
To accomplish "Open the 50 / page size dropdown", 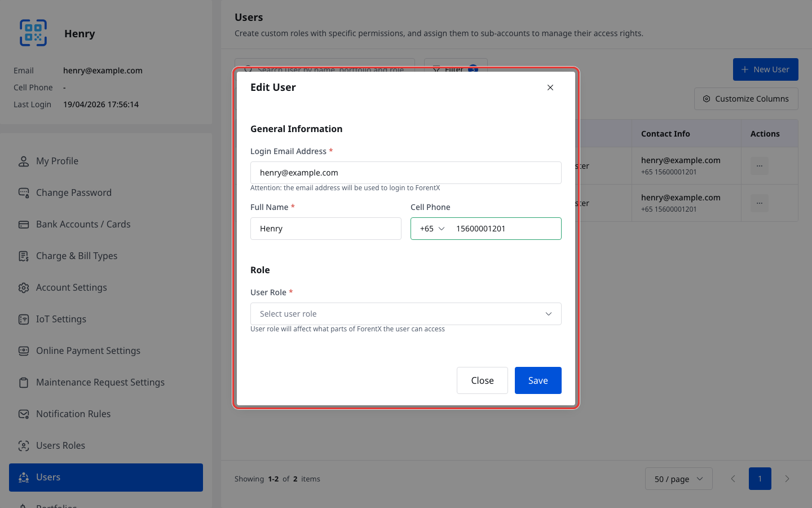I will pos(679,479).
